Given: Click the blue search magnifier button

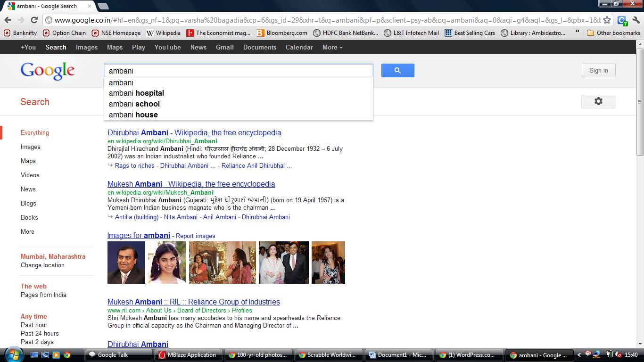Looking at the screenshot, I should [x=397, y=71].
